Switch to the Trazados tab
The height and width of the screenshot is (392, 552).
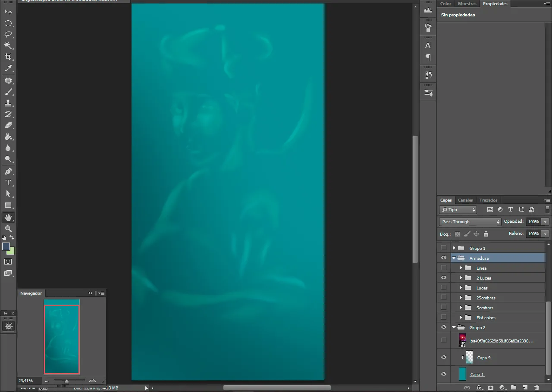(x=488, y=200)
